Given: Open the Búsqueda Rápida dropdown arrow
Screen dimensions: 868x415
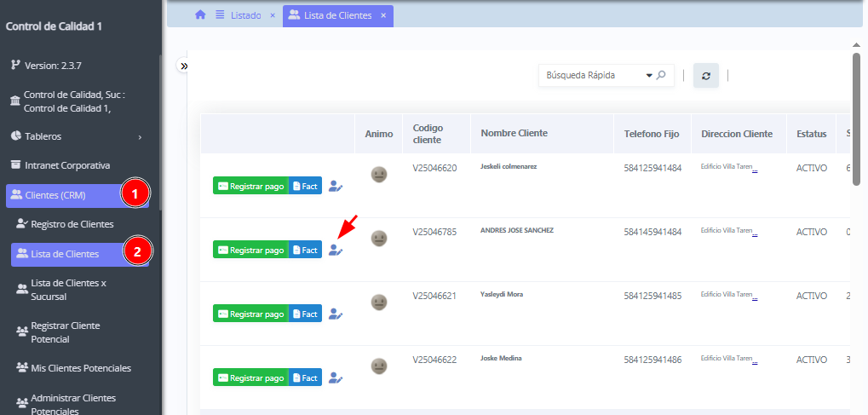Looking at the screenshot, I should (x=649, y=75).
